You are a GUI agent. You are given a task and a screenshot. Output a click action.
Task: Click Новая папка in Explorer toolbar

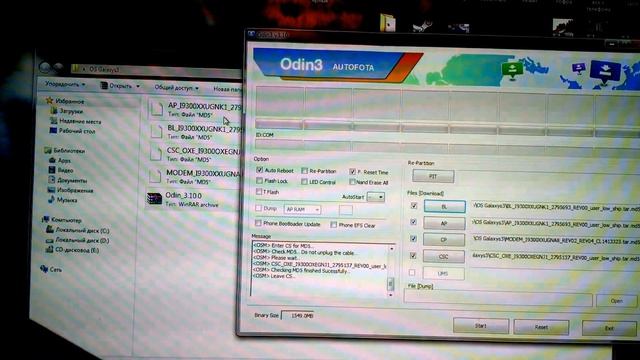tap(228, 89)
